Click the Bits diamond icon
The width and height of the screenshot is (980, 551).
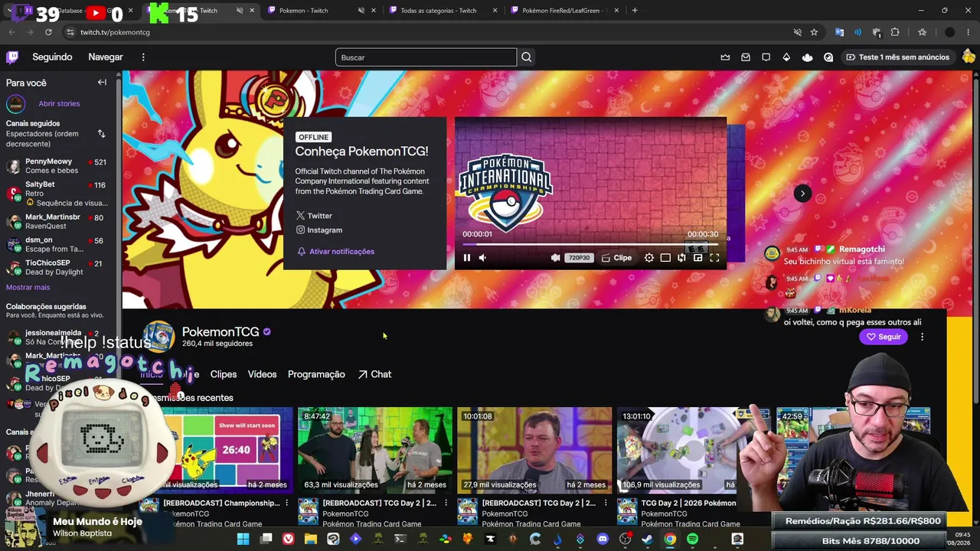pos(786,57)
